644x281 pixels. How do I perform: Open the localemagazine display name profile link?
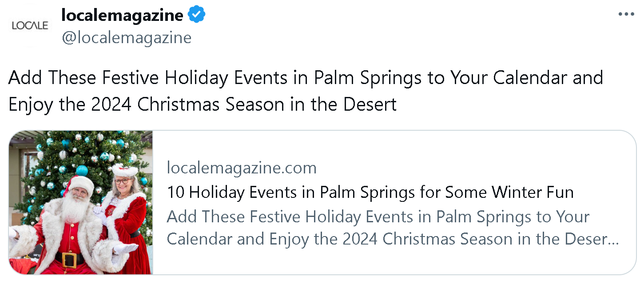coord(122,16)
